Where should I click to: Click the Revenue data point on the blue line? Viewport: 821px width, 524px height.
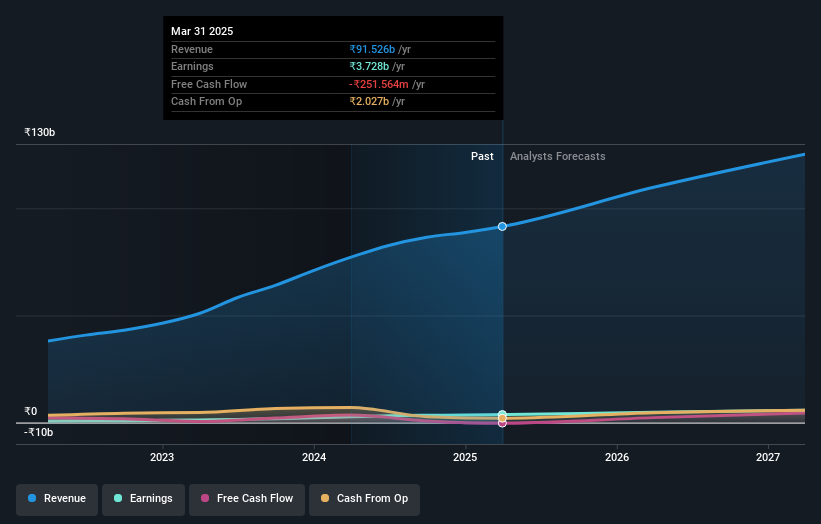point(502,227)
